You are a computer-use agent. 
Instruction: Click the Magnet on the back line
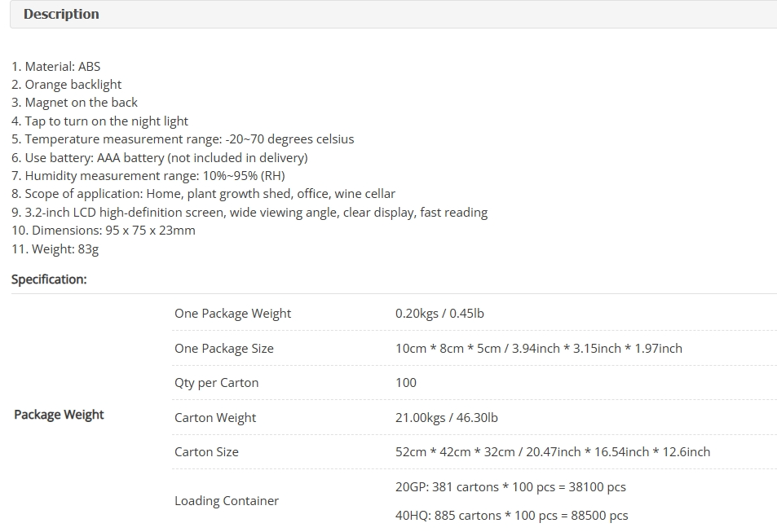[x=74, y=103]
